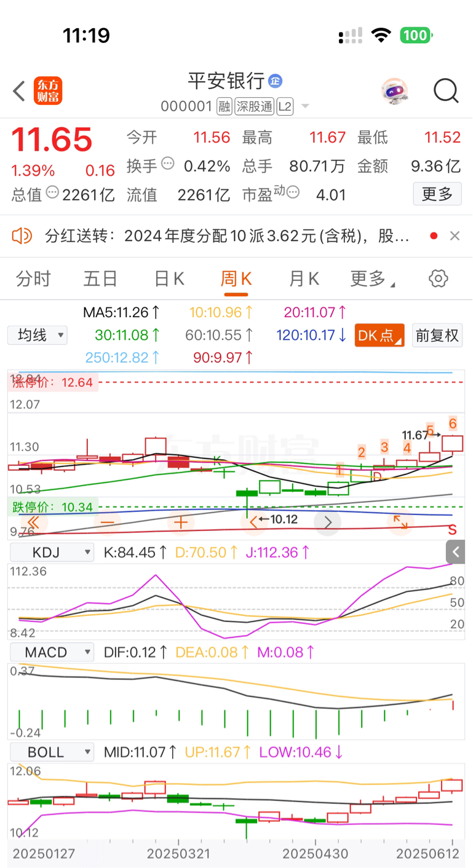Tap the fullscreen expand arrows icon
Screen dimensions: 473x868
coord(400,523)
